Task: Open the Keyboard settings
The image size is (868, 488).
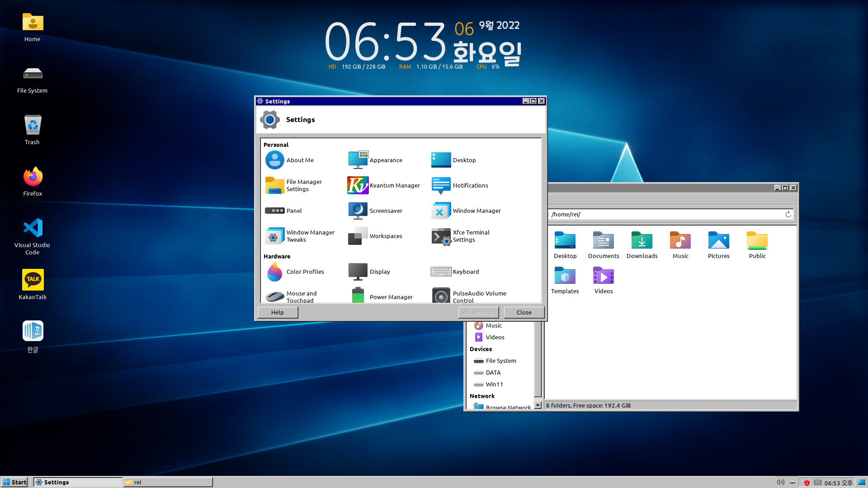Action: pos(441,272)
